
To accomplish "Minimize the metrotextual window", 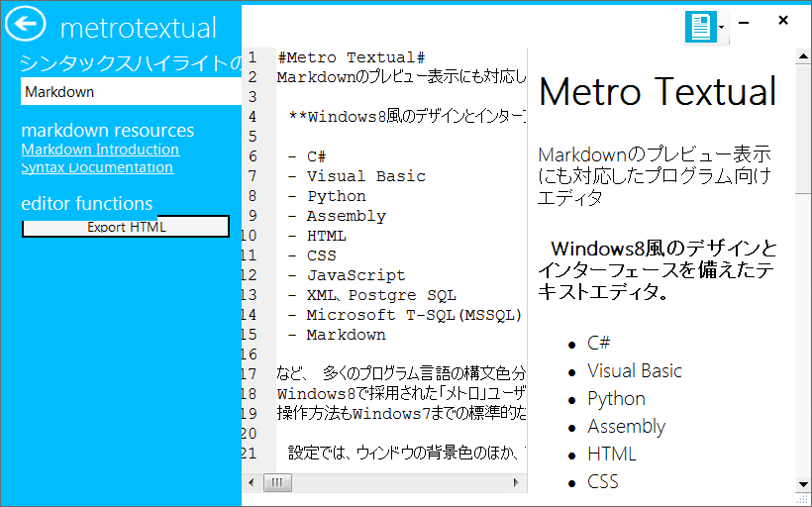I will pos(744,23).
